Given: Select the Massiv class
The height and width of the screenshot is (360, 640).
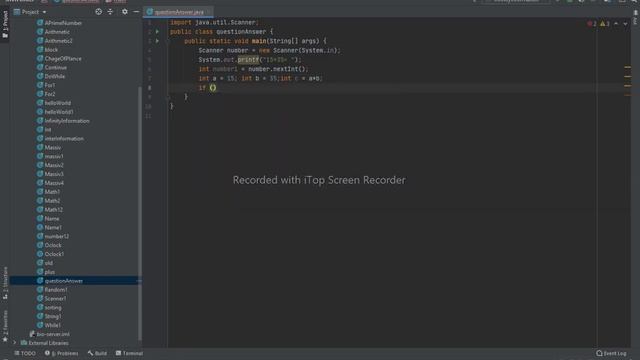Looking at the screenshot, I should pos(49,147).
